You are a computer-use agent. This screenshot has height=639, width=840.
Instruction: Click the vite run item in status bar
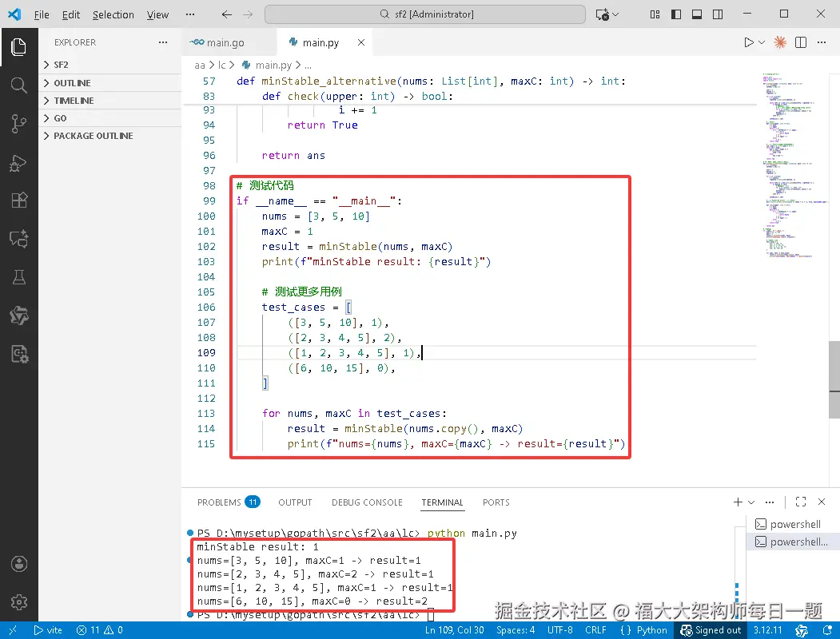[48, 630]
